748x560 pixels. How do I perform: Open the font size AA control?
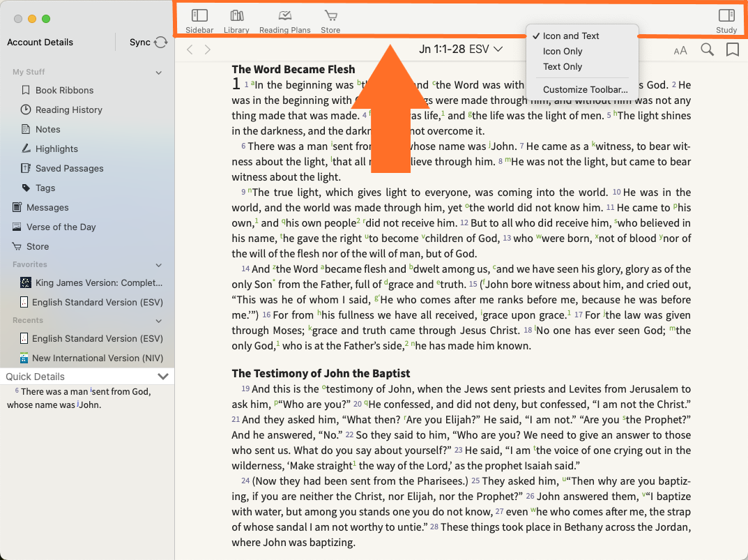(680, 50)
